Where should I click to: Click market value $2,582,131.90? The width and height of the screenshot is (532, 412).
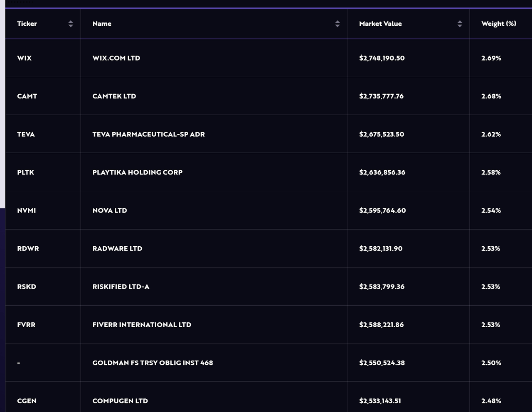point(381,248)
